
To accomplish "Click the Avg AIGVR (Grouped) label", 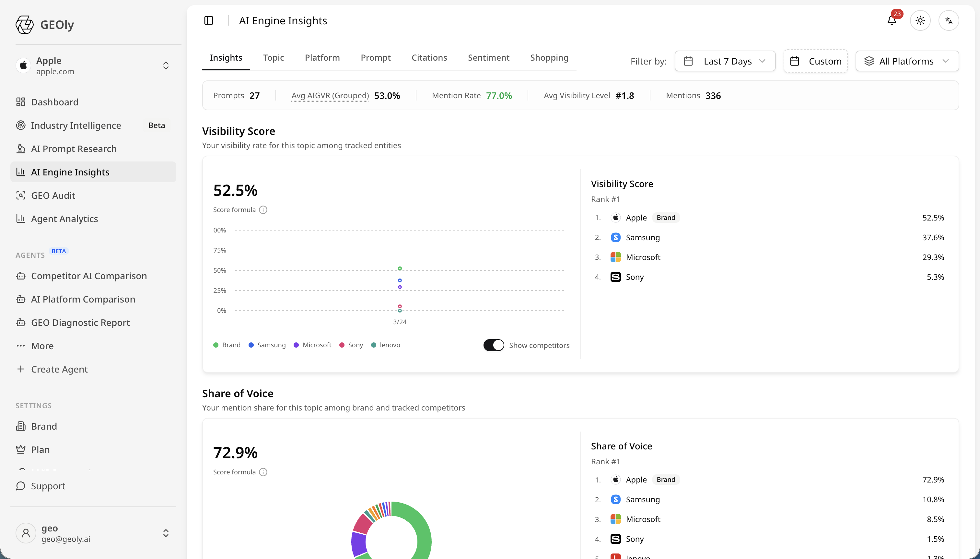I will [330, 96].
